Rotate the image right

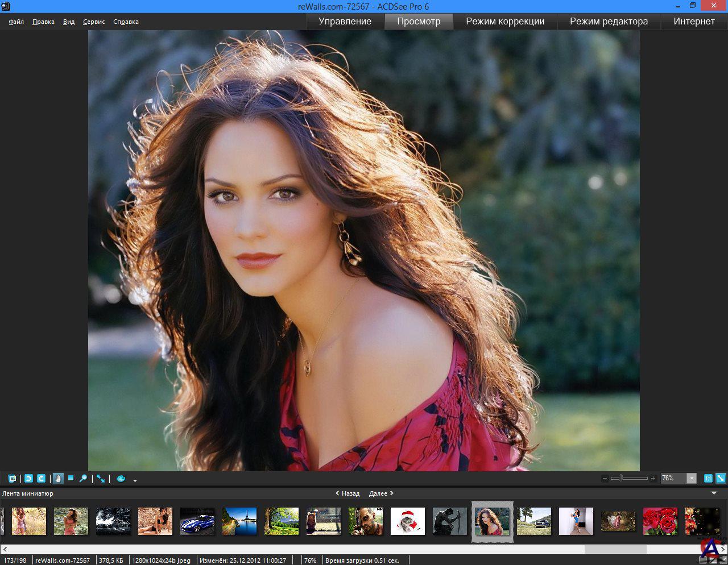coord(41,479)
